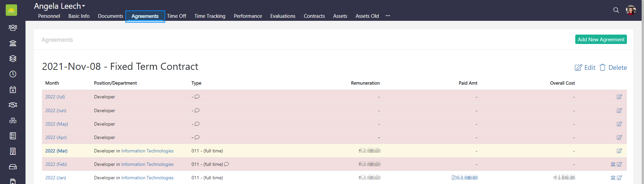Open the stacked layers sidebar icon
This screenshot has width=644, height=184.
(13, 59)
